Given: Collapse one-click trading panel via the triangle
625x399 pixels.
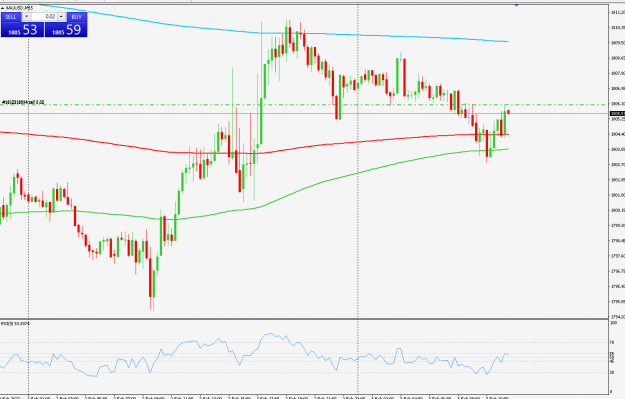Looking at the screenshot, I should 2,8.
